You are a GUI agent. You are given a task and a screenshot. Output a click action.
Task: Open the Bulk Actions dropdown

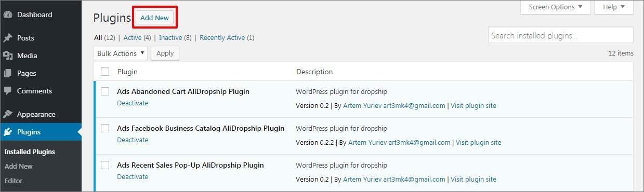[x=121, y=53]
